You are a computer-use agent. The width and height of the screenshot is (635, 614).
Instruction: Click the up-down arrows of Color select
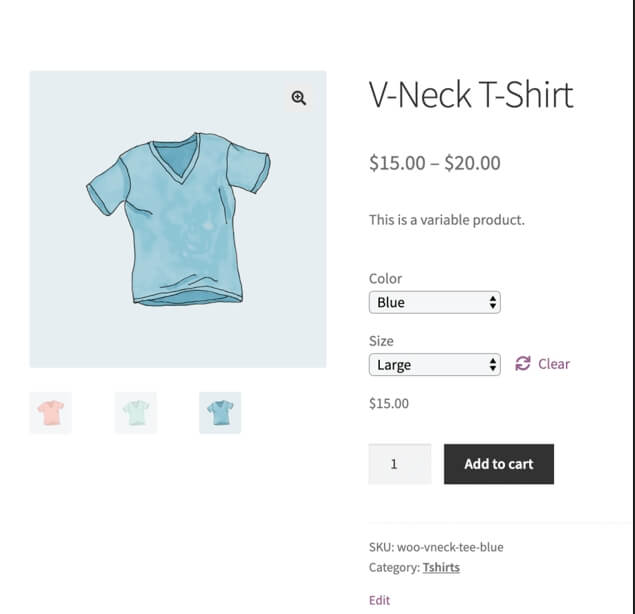(x=492, y=302)
